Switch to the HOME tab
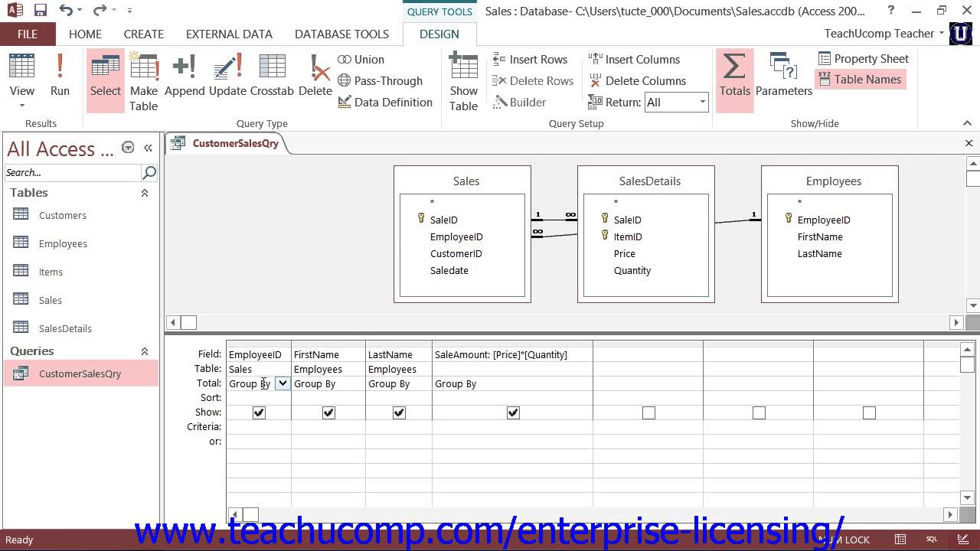Image resolution: width=980 pixels, height=551 pixels. 85,34
